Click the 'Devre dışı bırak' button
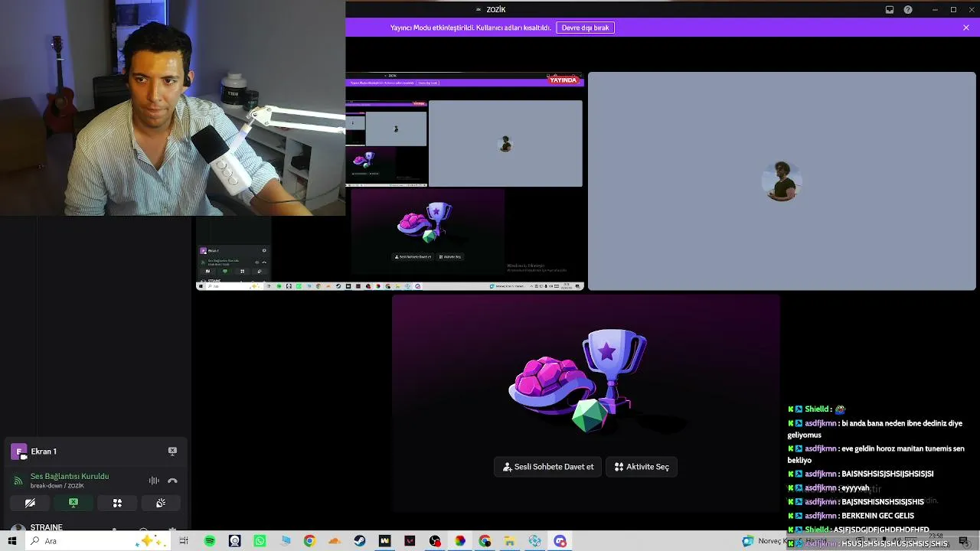 pos(585,28)
